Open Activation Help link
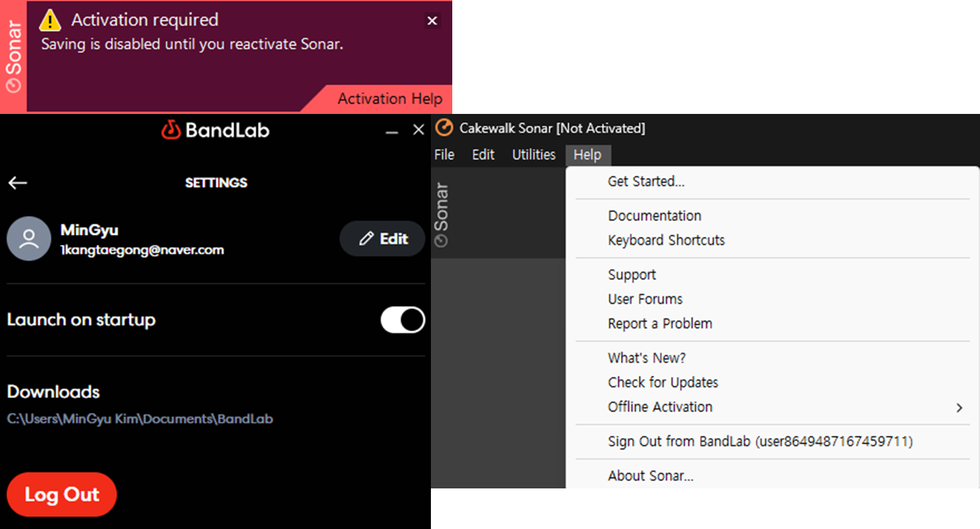Viewport: 980px width, 529px height. pyautogui.click(x=390, y=99)
